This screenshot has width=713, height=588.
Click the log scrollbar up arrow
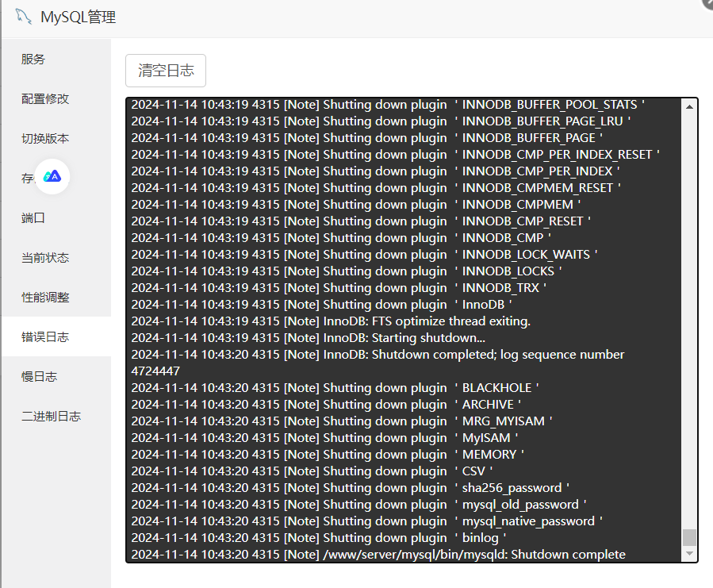[689, 106]
